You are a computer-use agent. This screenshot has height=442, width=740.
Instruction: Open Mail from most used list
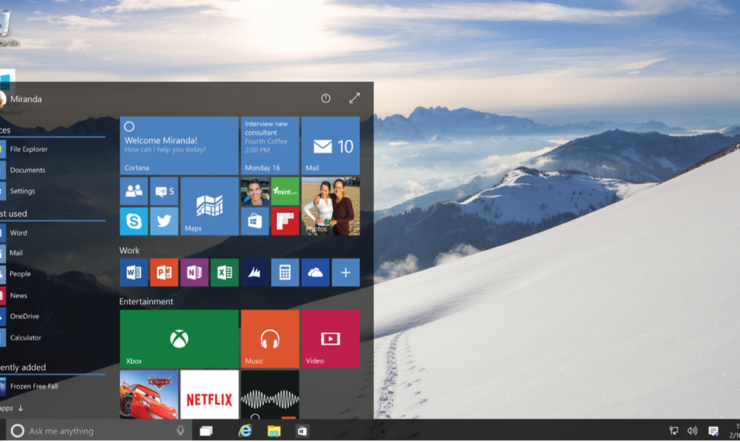point(12,253)
